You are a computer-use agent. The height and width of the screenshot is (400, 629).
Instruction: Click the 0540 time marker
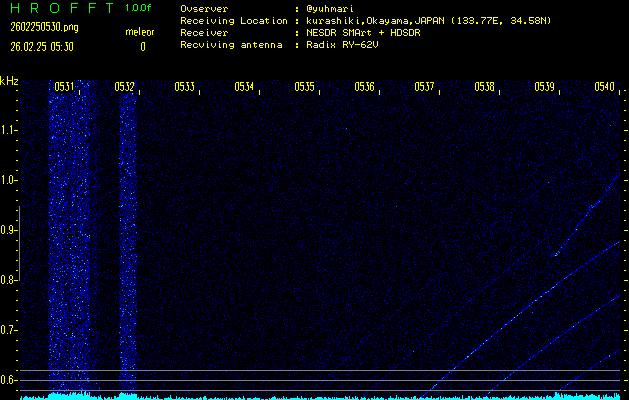[604, 87]
